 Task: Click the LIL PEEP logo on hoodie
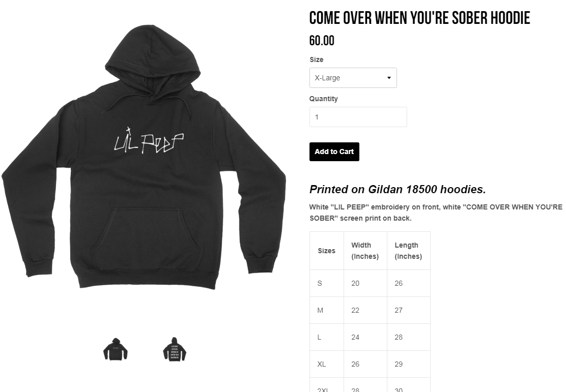click(x=149, y=141)
